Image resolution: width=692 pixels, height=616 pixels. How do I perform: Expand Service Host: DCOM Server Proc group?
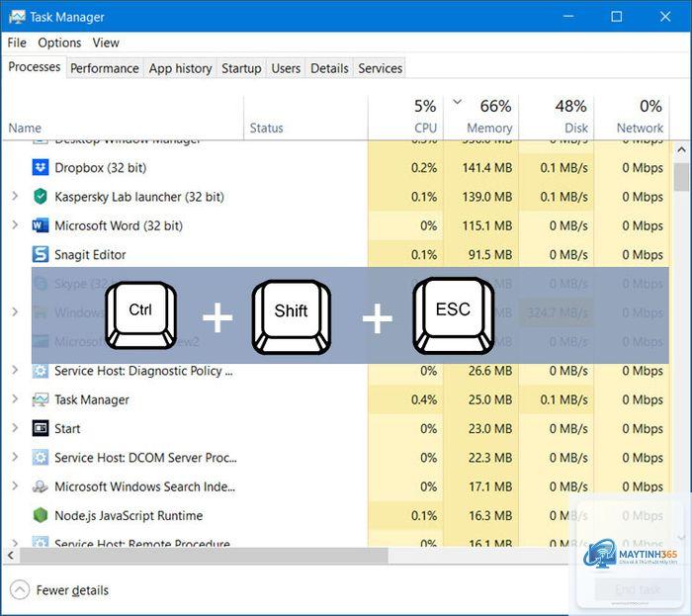pos(15,457)
